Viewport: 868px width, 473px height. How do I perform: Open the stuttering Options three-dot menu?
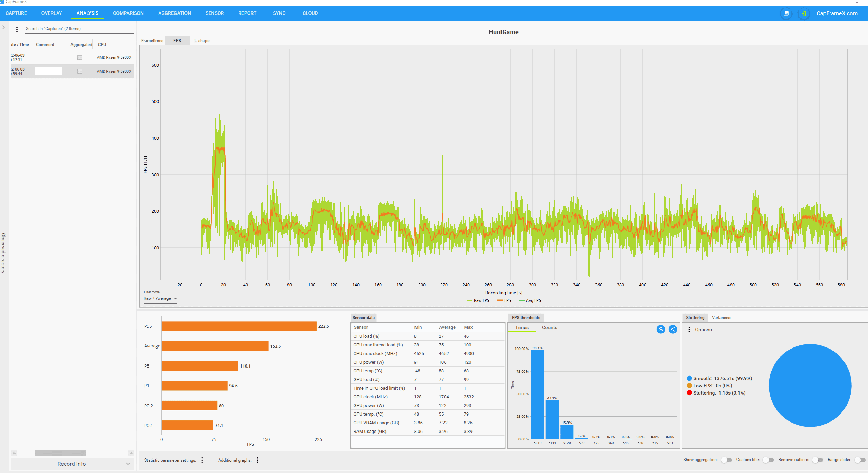(689, 330)
